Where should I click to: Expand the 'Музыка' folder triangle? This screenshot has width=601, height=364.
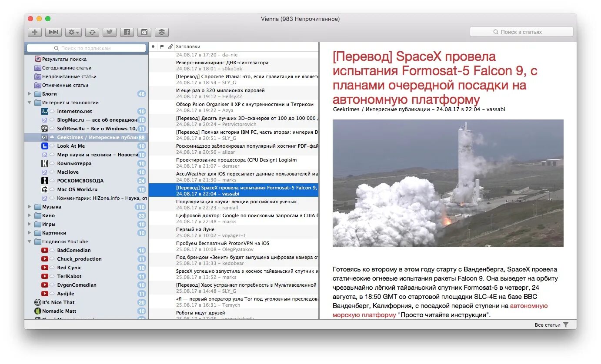point(30,207)
